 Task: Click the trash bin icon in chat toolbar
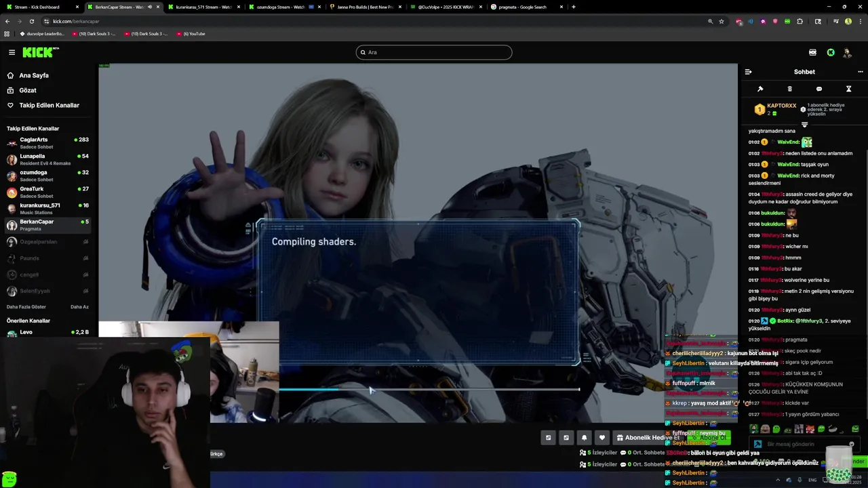tap(789, 89)
